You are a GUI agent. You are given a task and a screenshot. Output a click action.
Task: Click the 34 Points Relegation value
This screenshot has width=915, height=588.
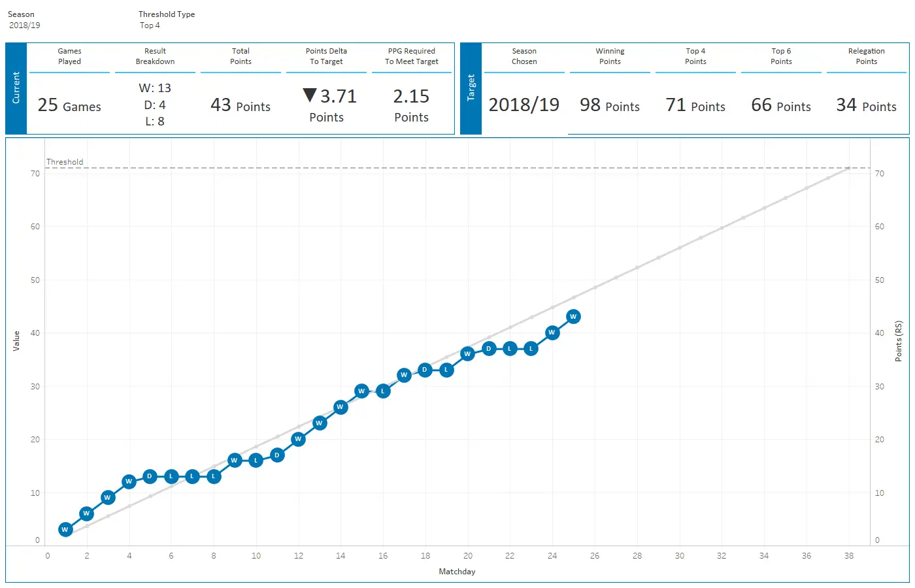(x=866, y=106)
